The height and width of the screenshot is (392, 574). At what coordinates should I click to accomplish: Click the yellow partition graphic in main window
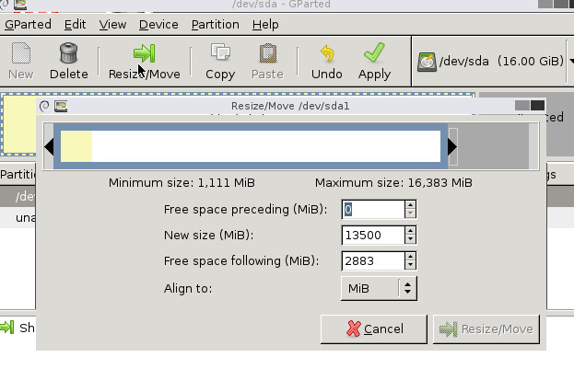(19, 124)
